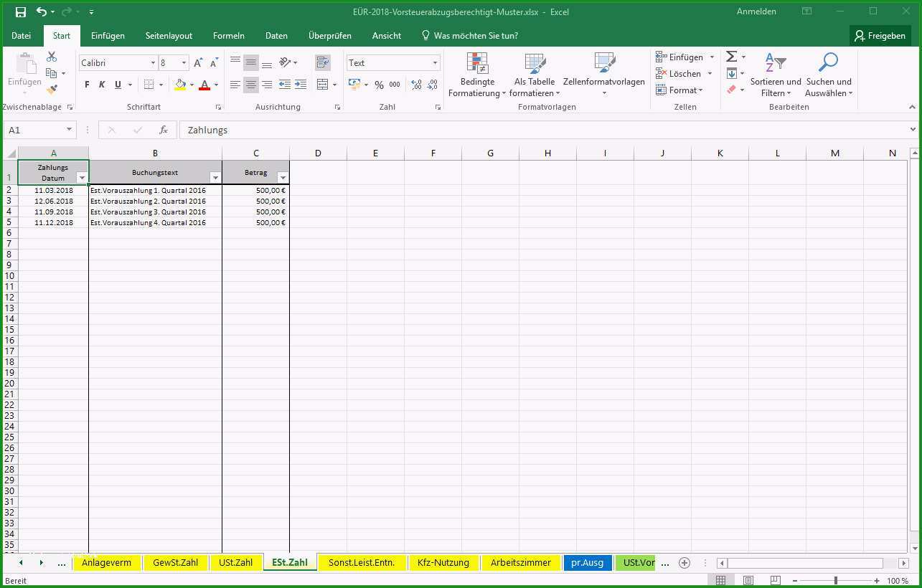Click the horizontal scrollbar track
Image resolution: width=922 pixels, height=588 pixels.
813,563
